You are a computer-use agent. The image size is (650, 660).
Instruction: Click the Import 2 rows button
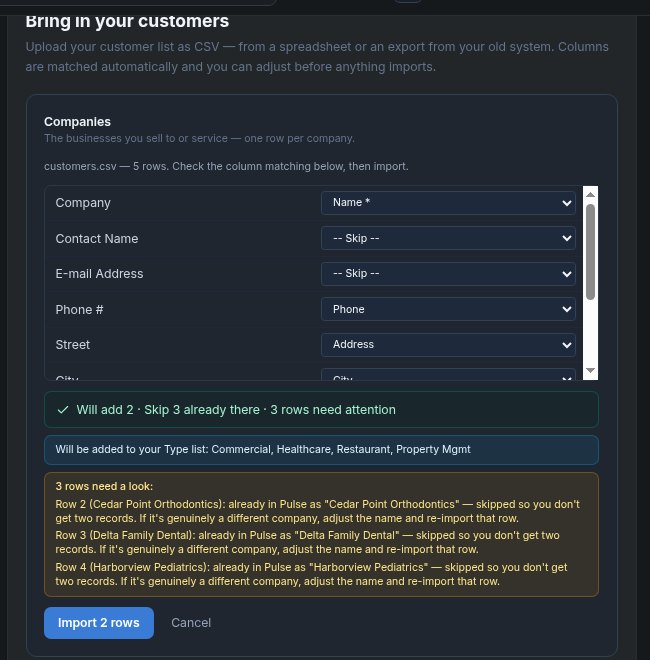tap(99, 623)
